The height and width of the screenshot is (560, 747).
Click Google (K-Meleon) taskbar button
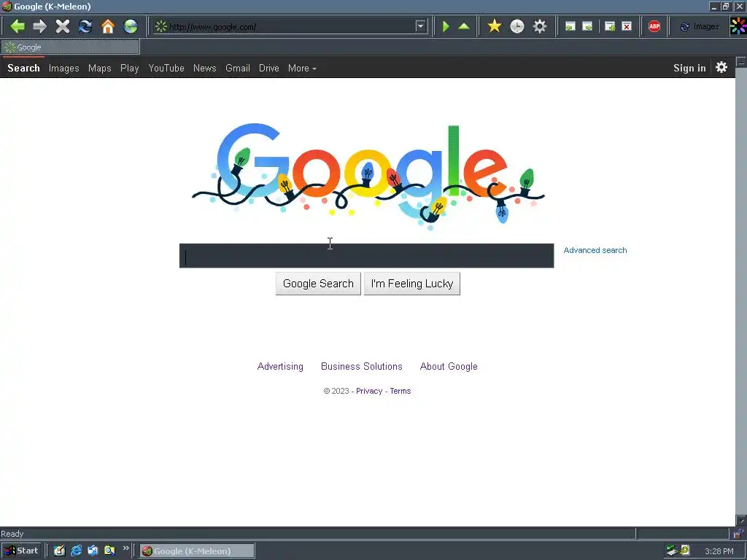pos(197,551)
